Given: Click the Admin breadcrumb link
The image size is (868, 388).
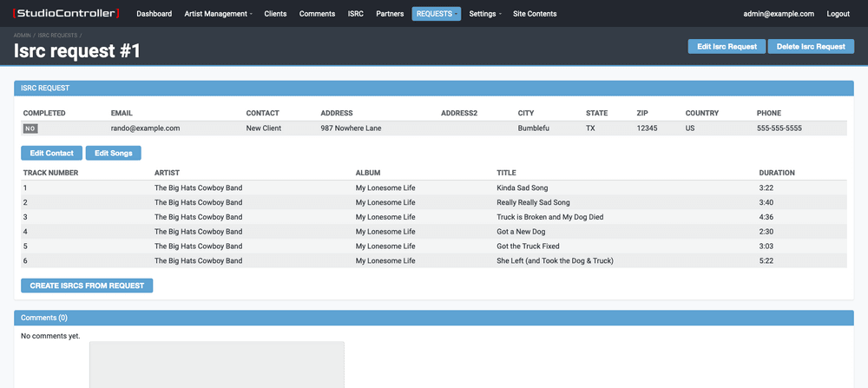Looking at the screenshot, I should point(23,36).
